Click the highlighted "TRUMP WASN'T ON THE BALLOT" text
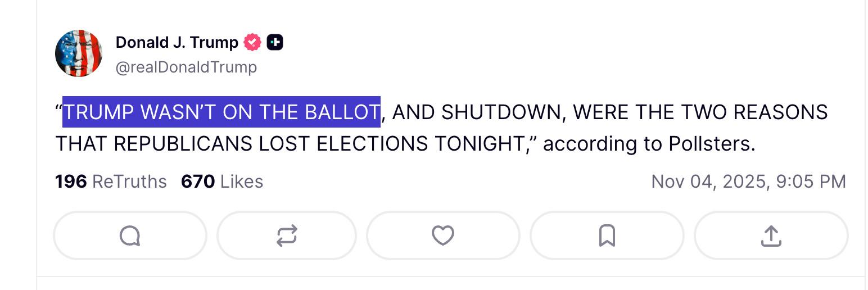Image resolution: width=868 pixels, height=290 pixels. point(221,112)
